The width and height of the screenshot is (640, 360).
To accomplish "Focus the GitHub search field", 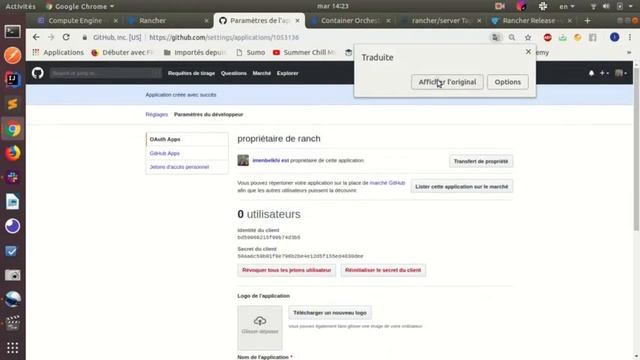I will [105, 73].
